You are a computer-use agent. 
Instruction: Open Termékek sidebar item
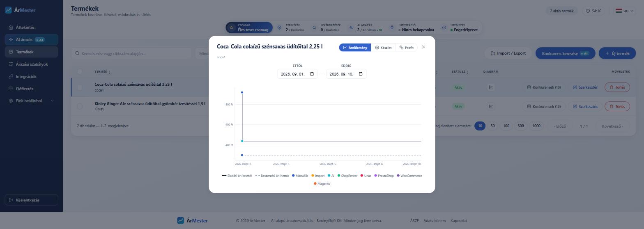(32, 52)
